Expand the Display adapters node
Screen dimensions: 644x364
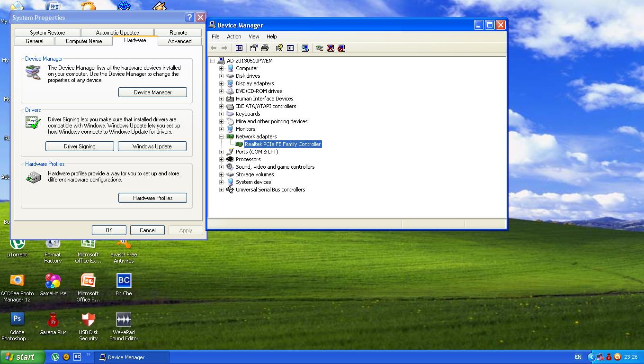pyautogui.click(x=221, y=83)
